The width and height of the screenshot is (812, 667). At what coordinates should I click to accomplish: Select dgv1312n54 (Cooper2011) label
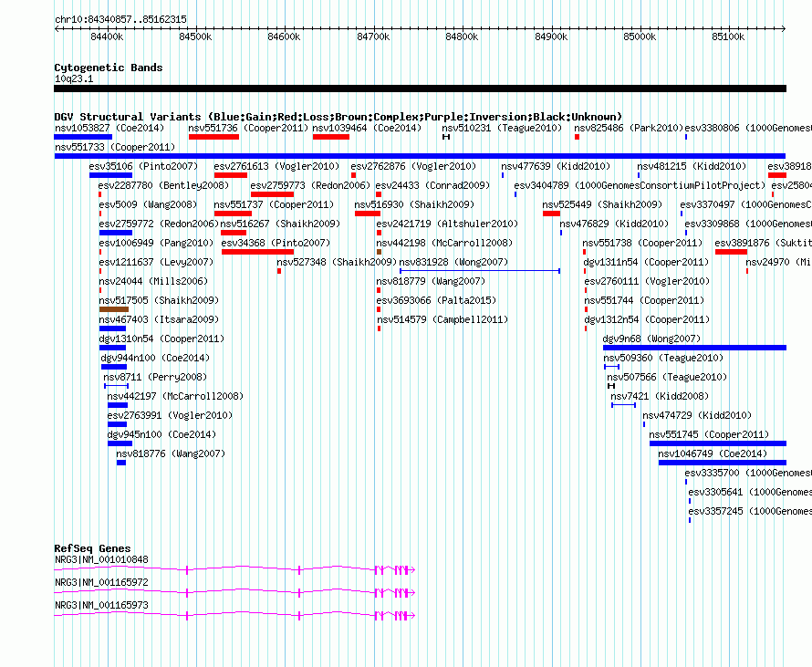tap(648, 319)
